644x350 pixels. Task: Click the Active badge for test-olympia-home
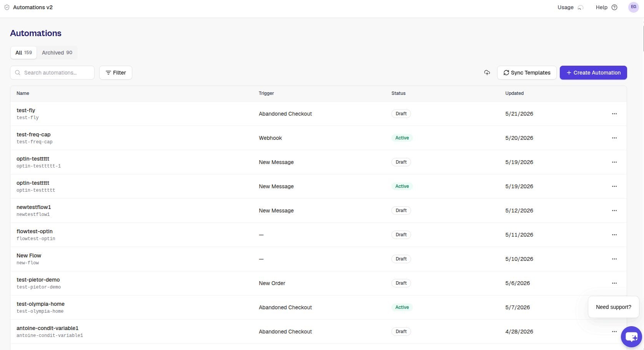pyautogui.click(x=402, y=307)
